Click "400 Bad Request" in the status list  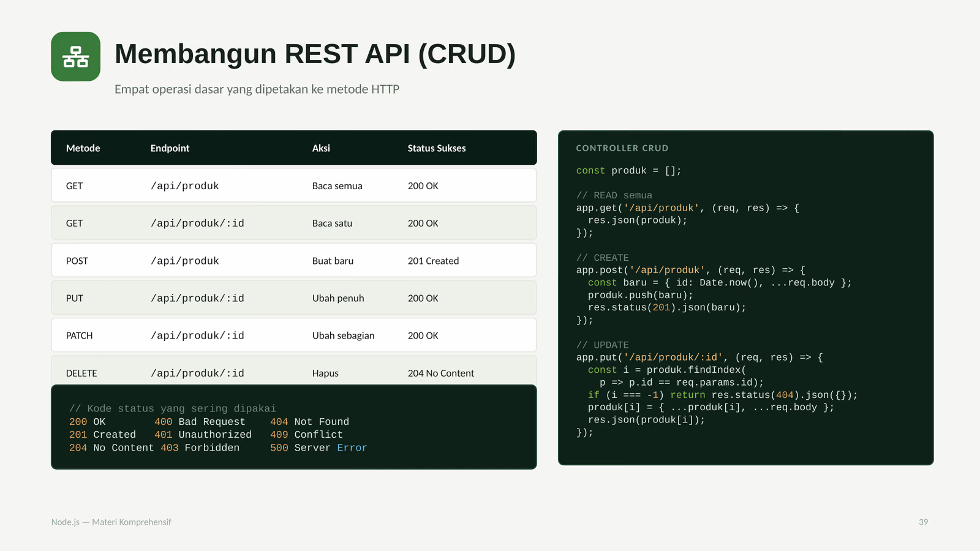200,422
